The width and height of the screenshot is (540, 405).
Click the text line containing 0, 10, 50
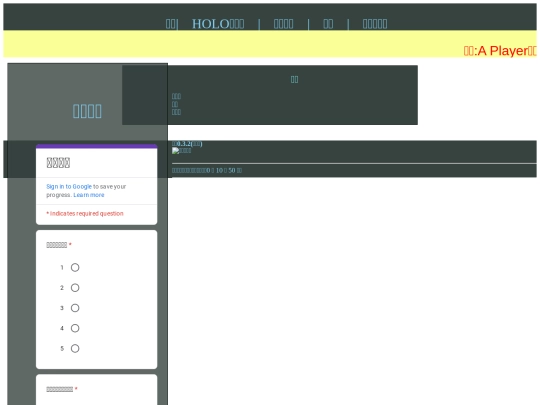point(207,170)
